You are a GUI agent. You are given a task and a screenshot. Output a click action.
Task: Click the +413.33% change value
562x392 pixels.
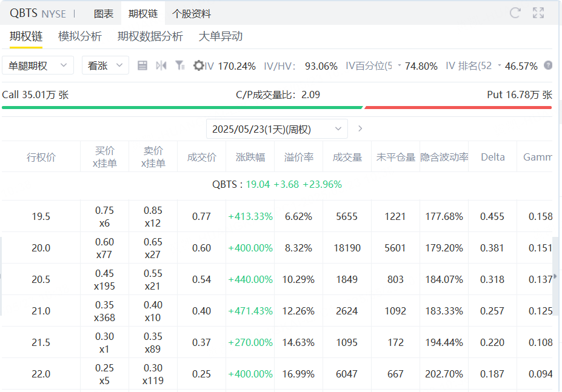pos(250,216)
